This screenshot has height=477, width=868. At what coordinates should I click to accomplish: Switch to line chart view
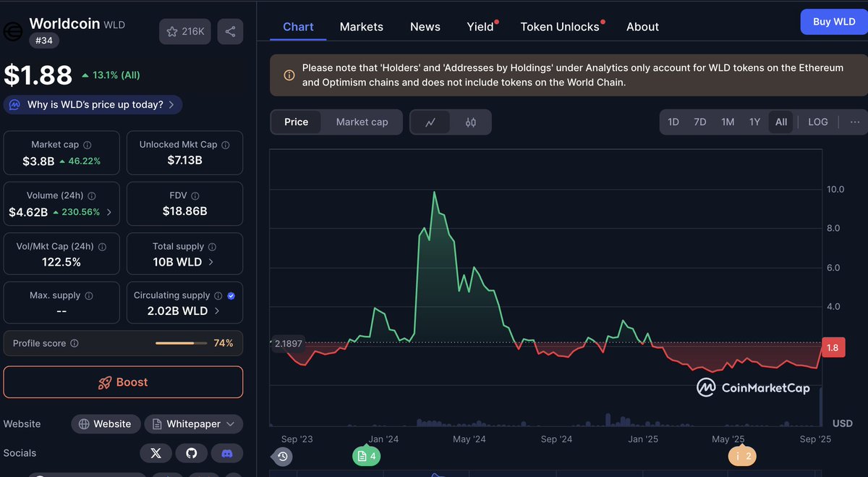[x=430, y=122]
